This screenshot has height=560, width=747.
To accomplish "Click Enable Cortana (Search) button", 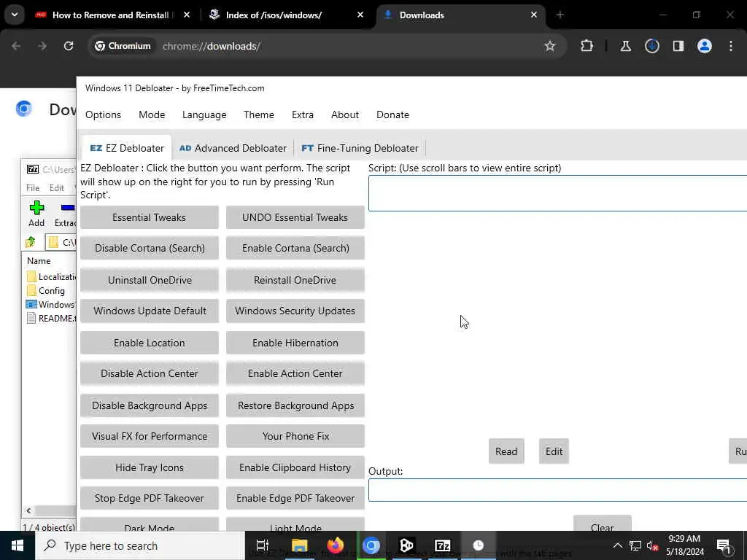I will pyautogui.click(x=295, y=248).
